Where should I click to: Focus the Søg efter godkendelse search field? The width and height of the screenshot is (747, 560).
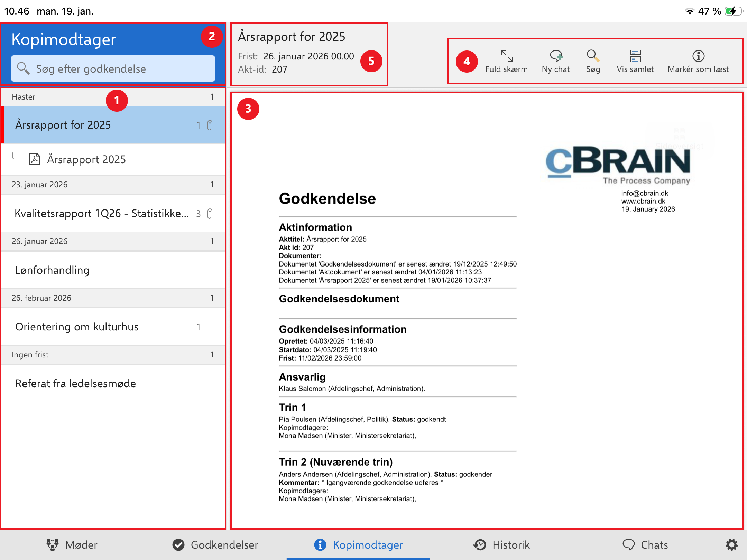[x=113, y=68]
